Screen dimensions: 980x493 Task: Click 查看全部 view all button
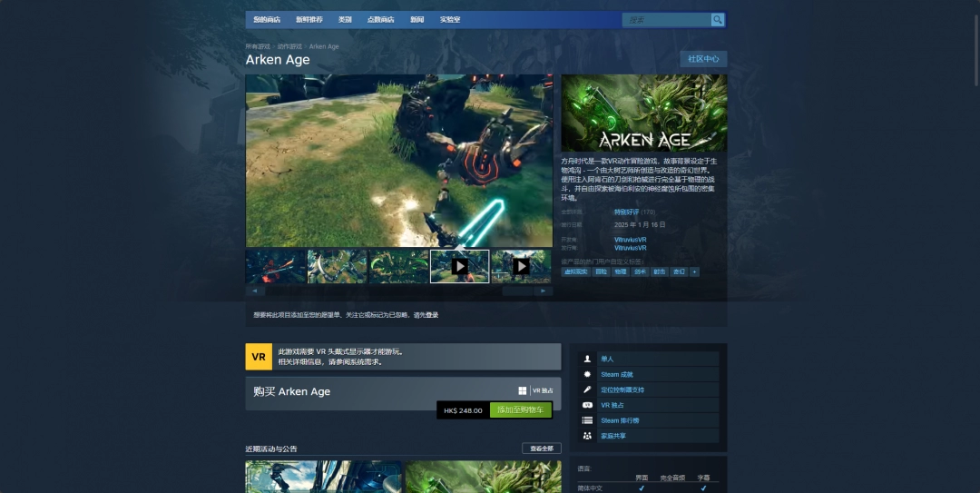point(541,449)
